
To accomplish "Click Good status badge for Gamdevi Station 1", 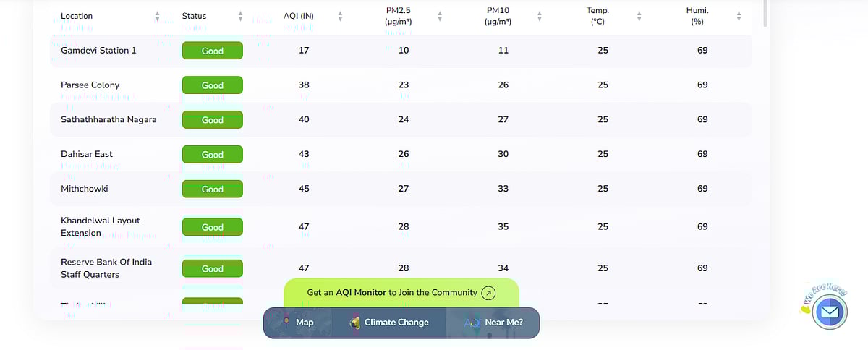I will pos(212,51).
